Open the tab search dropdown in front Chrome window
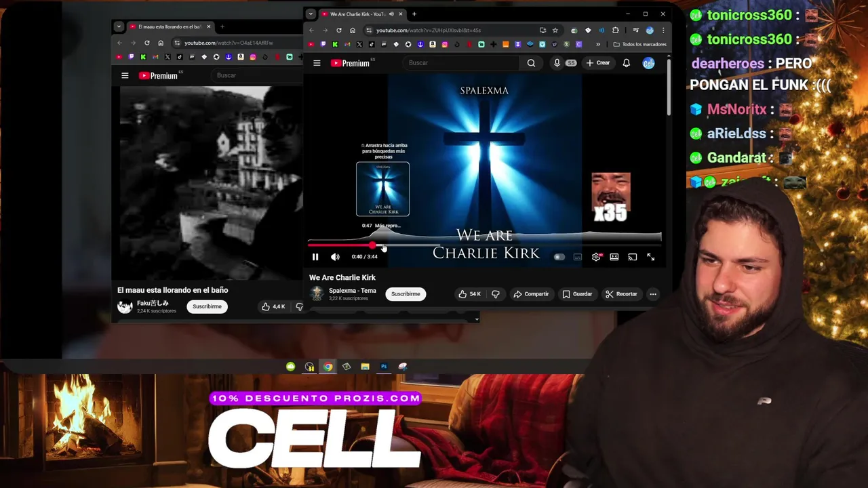 (x=311, y=14)
